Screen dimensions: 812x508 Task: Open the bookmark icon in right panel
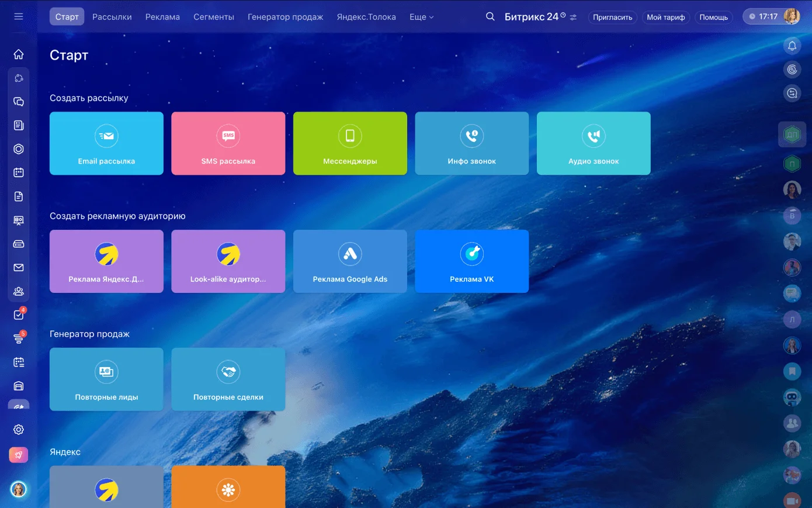point(792,371)
